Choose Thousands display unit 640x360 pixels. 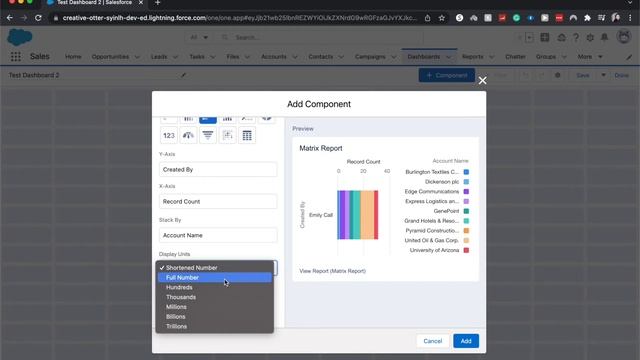pyautogui.click(x=215, y=297)
